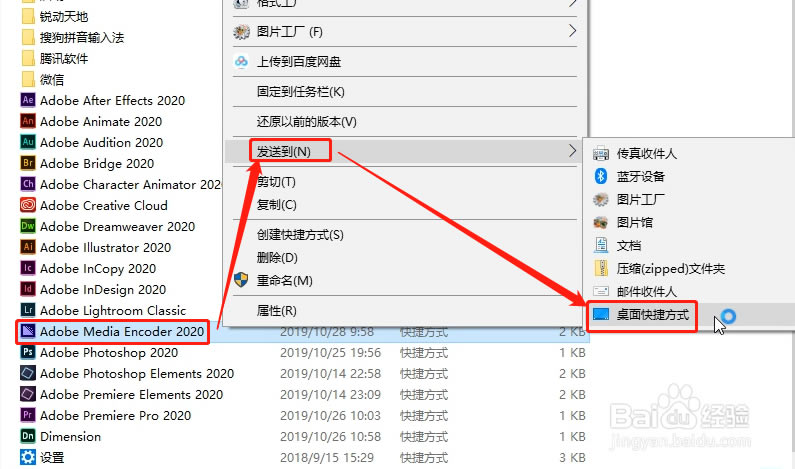Click the Adobe Audition 2020 icon
Viewport: 795px width, 469px height.
(28, 142)
